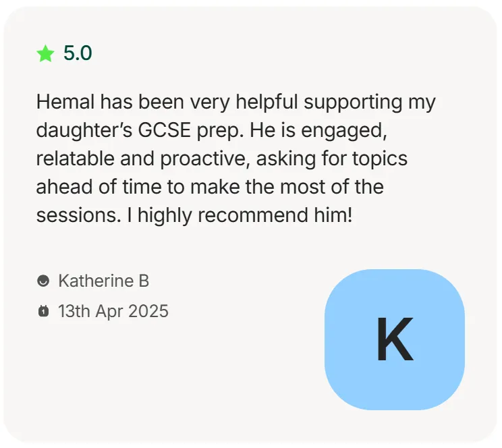This screenshot has width=502, height=448.
Task: Click the 5.0 rating score
Action: [78, 53]
